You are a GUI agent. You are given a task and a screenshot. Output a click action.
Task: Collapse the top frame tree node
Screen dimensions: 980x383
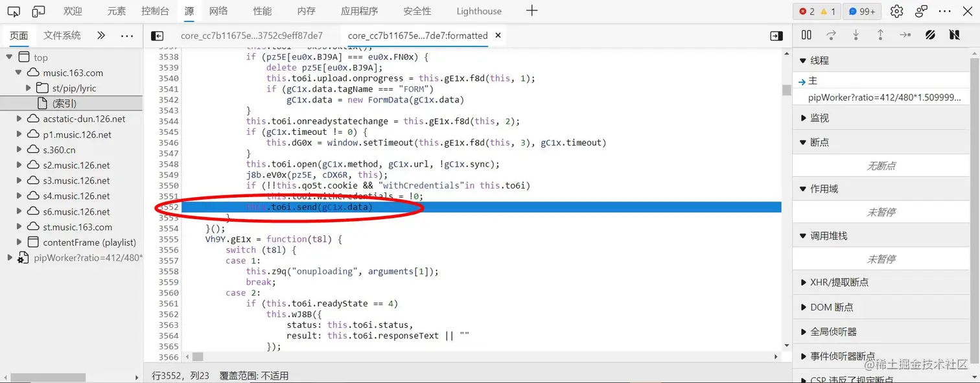[x=9, y=57]
